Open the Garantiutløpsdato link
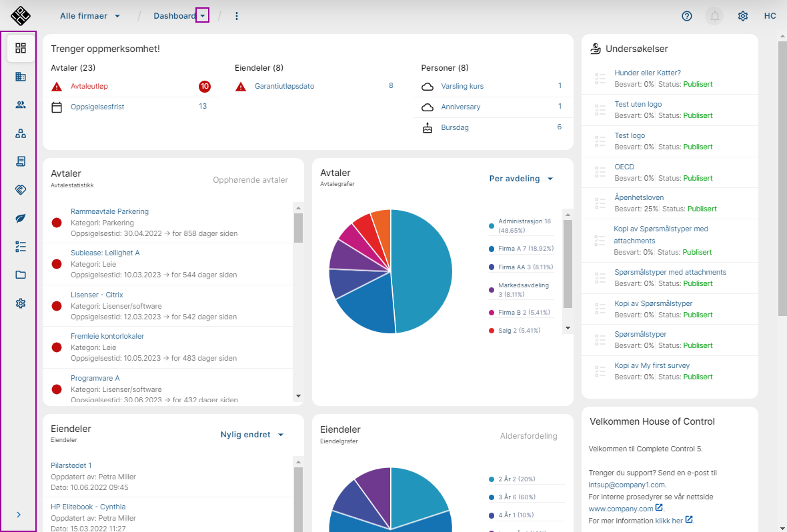Viewport: 787px width, 532px height. pos(285,86)
